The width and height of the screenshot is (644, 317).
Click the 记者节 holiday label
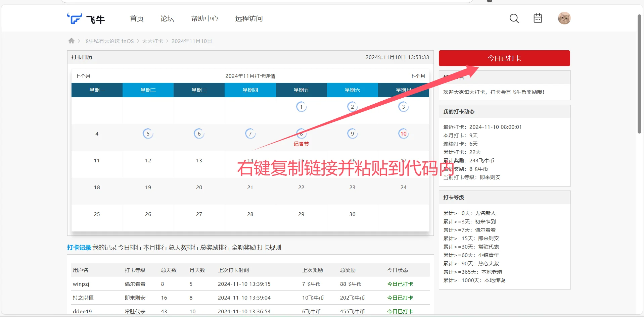[x=301, y=144]
